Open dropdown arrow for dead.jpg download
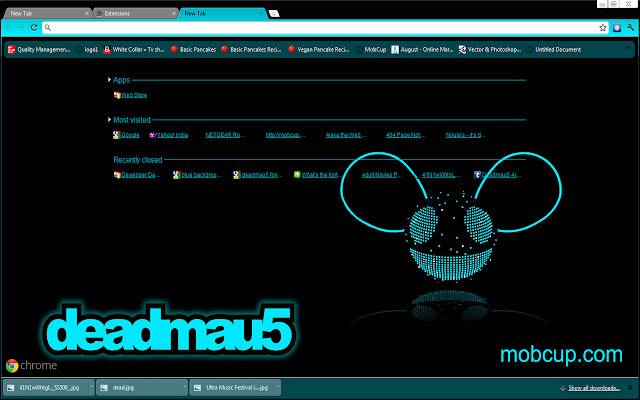 [x=184, y=387]
